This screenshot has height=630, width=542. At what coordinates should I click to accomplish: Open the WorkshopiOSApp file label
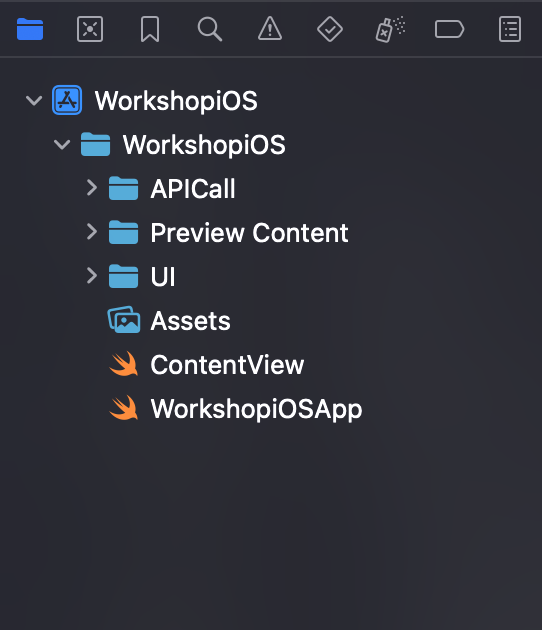(x=256, y=409)
